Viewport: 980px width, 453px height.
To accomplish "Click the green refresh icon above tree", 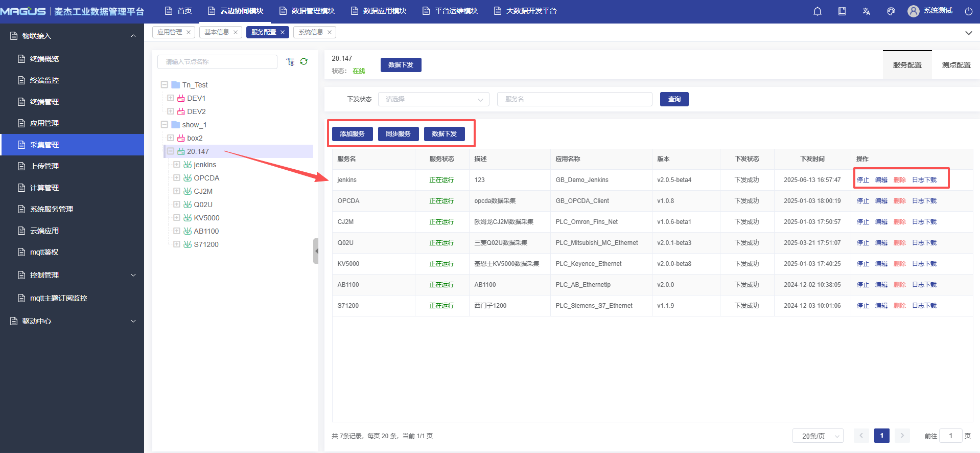I will pos(304,62).
